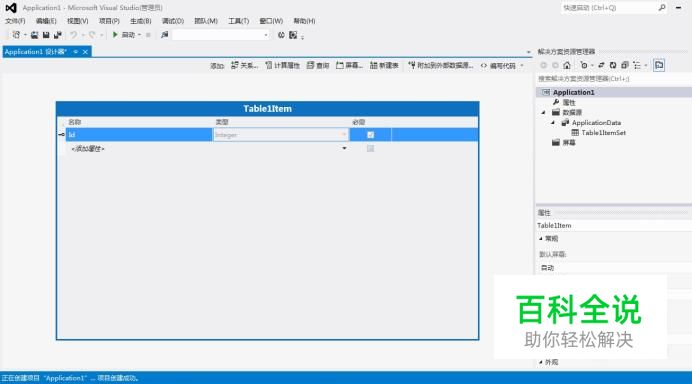
Task: Open the 视图(V) menu
Action: [x=78, y=21]
